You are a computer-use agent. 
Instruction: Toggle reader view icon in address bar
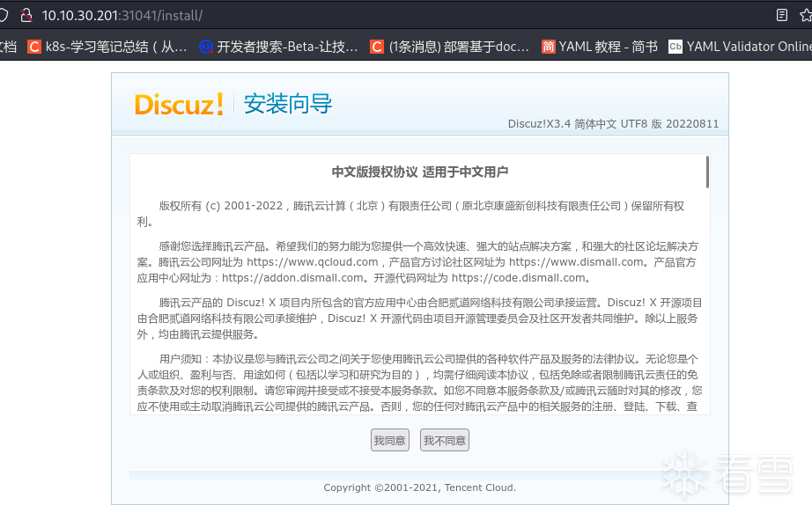pos(782,16)
